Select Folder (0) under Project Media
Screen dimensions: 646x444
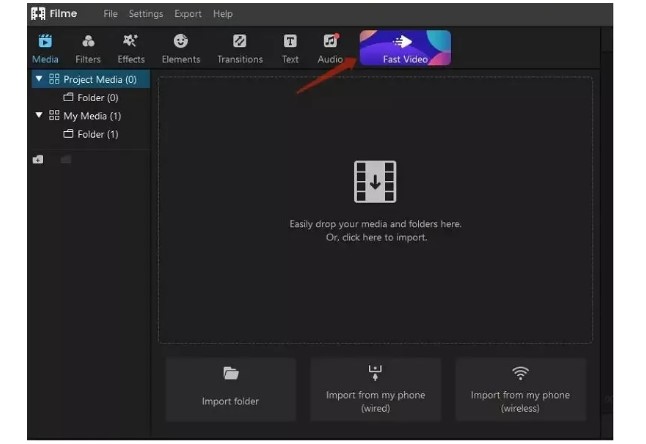click(91, 98)
